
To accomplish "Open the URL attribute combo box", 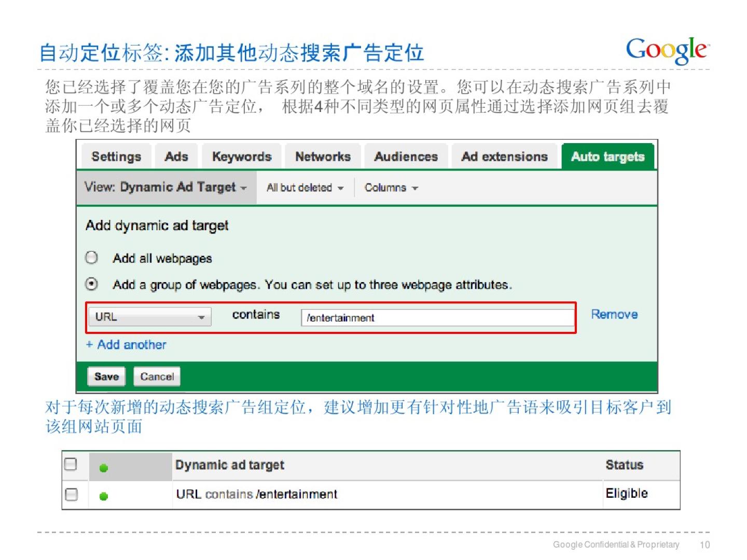I will (149, 317).
